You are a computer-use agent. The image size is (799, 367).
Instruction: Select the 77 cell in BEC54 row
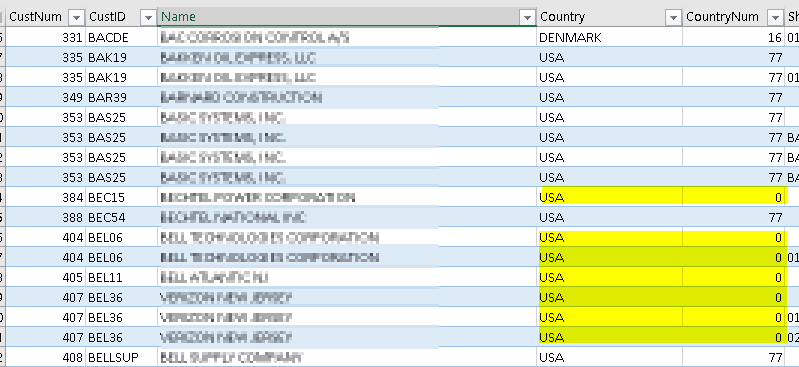pyautogui.click(x=734, y=217)
